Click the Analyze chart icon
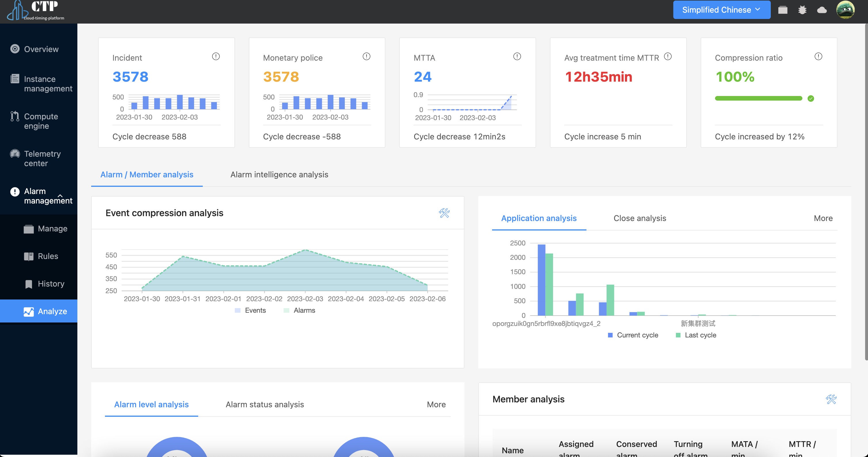868x457 pixels. 29,312
